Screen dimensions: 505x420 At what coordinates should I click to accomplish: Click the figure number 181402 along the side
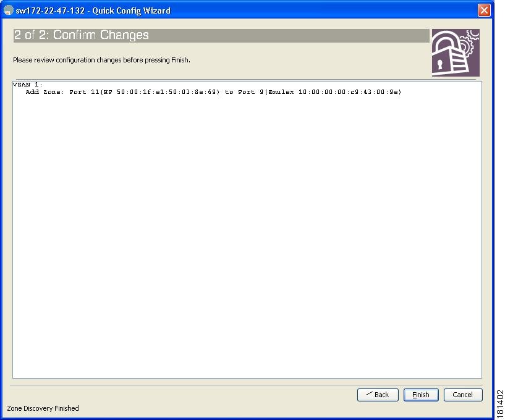(x=500, y=403)
